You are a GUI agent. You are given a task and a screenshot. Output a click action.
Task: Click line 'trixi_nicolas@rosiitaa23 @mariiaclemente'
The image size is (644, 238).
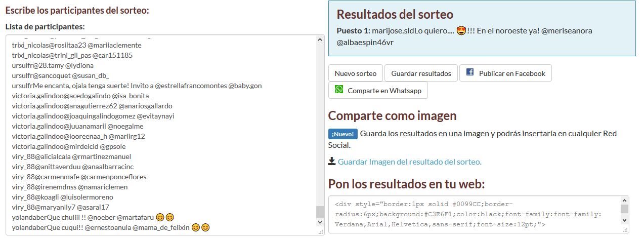(76, 45)
